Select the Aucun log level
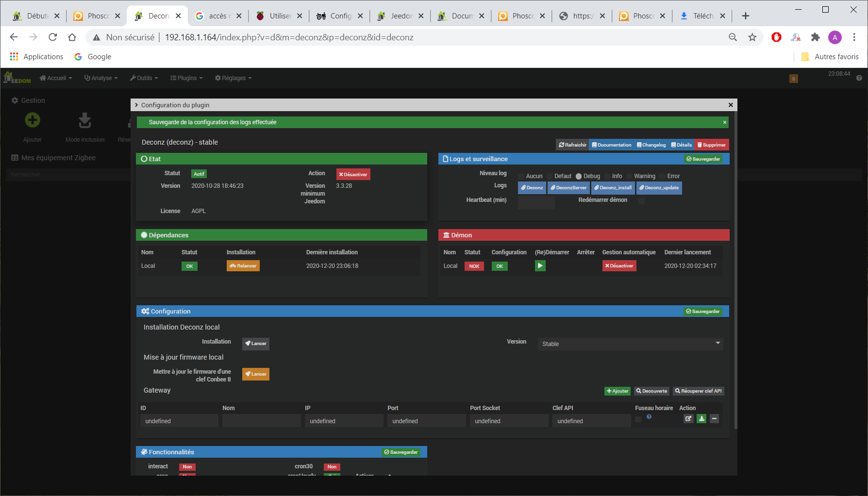The height and width of the screenshot is (496, 868). point(521,176)
